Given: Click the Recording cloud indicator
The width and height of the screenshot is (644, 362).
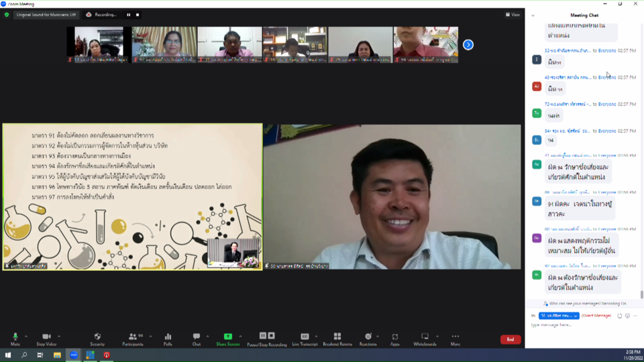Looking at the screenshot, I should tap(101, 15).
